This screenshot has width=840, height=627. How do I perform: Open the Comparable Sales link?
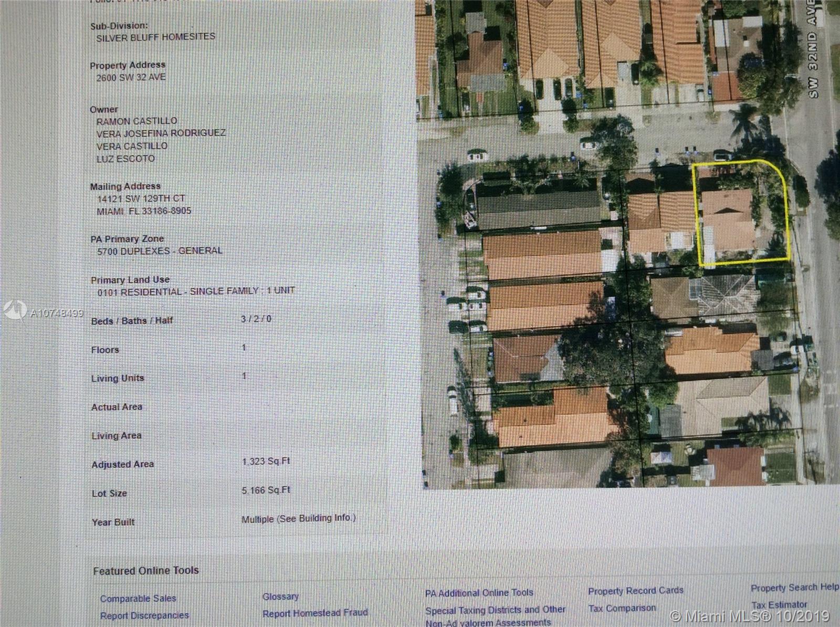138,599
